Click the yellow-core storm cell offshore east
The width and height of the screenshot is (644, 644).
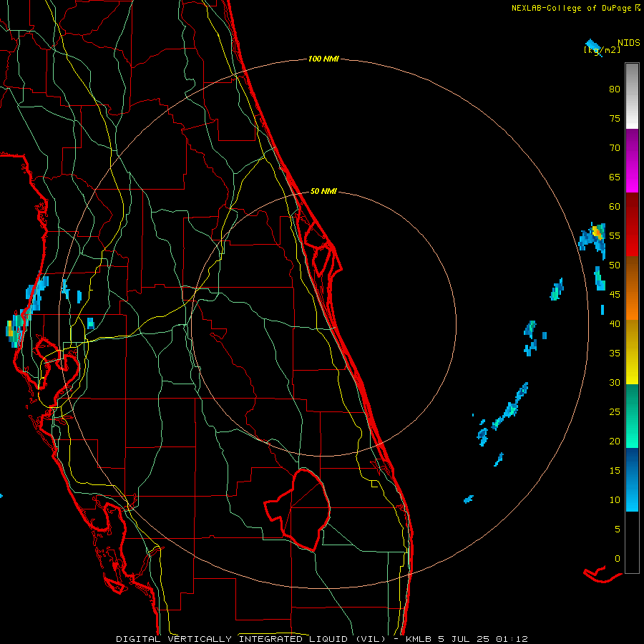[597, 233]
